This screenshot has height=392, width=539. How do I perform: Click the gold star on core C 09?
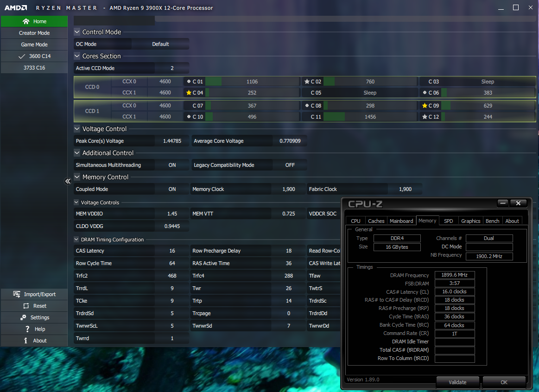[425, 106]
